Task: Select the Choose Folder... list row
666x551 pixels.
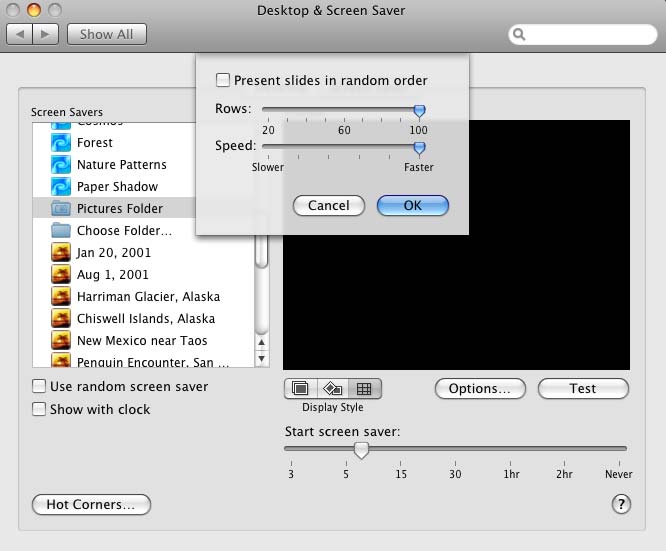Action: point(143,231)
